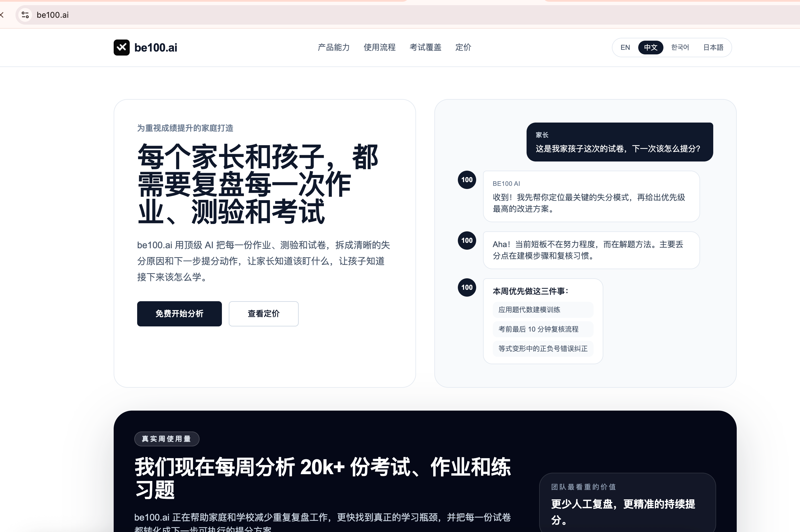Click the address bar showing be100.ai

click(x=407, y=15)
